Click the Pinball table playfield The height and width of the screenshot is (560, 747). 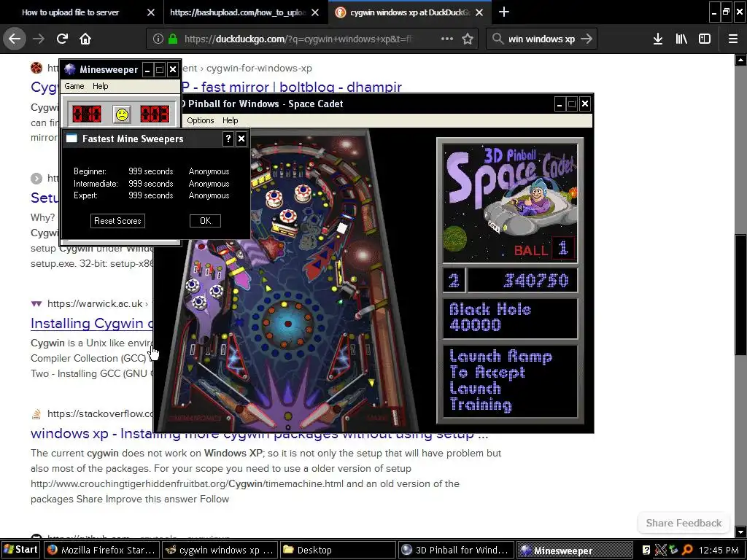click(x=289, y=280)
